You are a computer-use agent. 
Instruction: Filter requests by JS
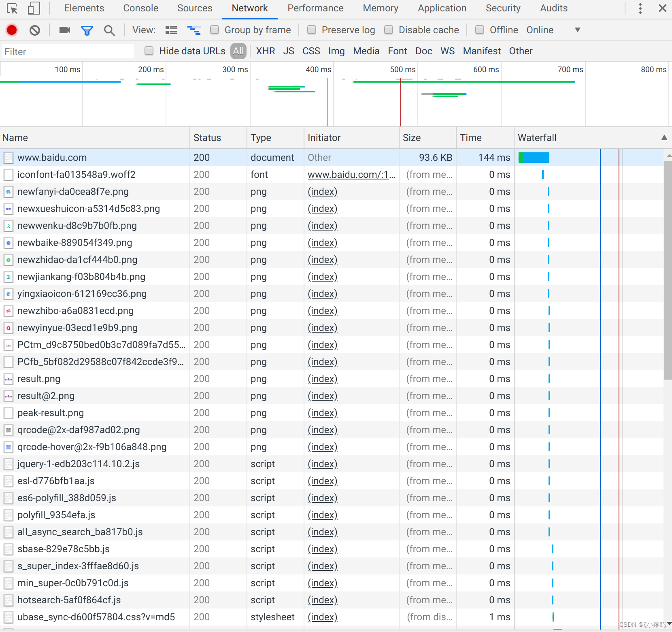click(289, 51)
